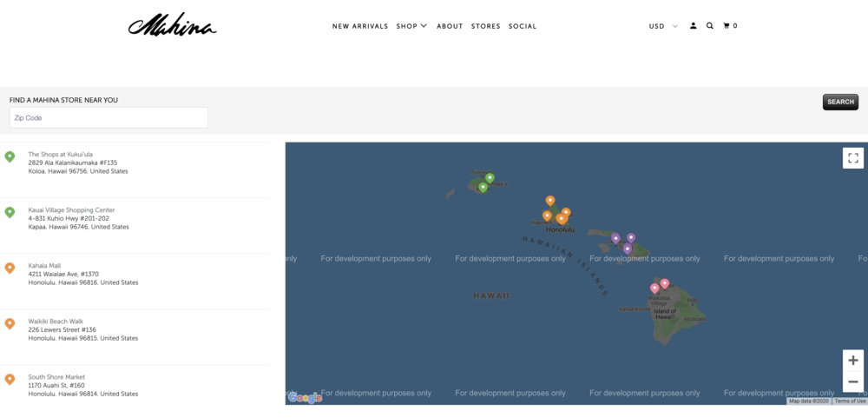
Task: Open the SOCIAL page
Action: (x=523, y=26)
